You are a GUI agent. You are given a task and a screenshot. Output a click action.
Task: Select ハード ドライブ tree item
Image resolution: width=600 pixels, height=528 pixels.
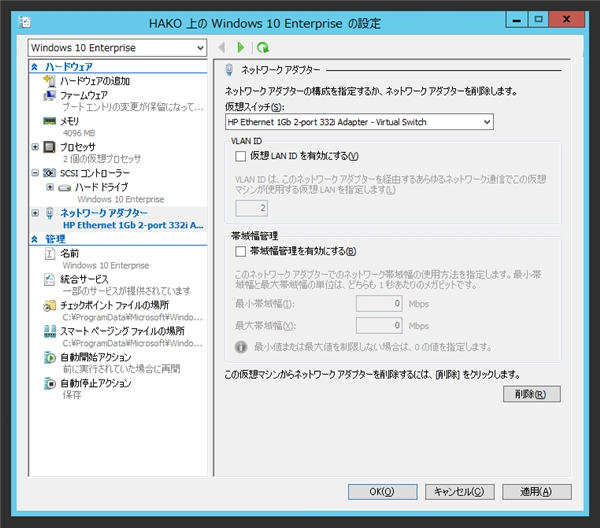tap(101, 187)
